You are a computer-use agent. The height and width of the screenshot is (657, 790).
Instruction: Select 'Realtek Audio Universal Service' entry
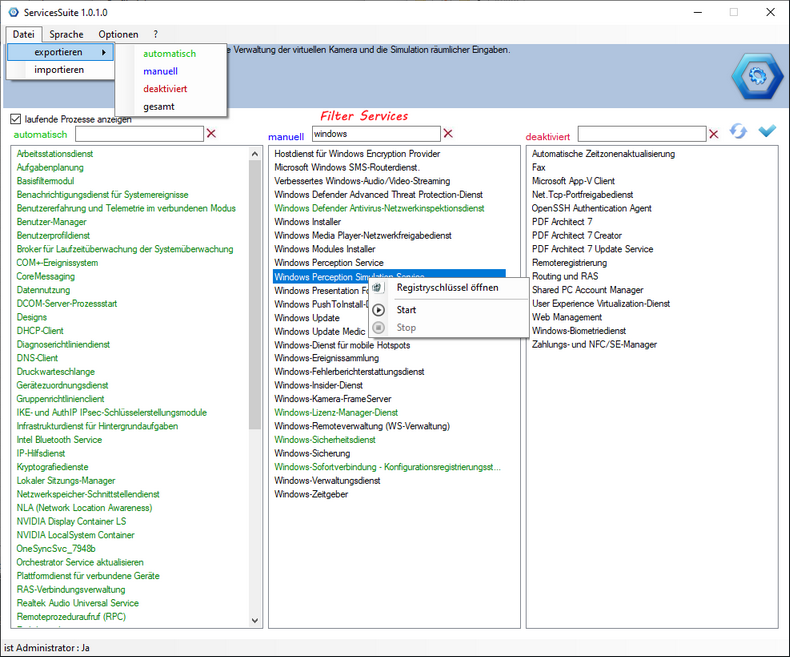[78, 603]
